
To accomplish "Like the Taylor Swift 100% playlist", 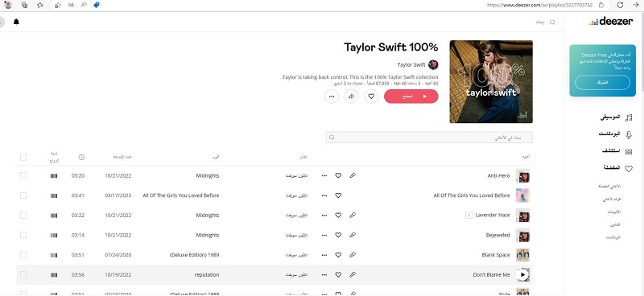I will [x=371, y=97].
